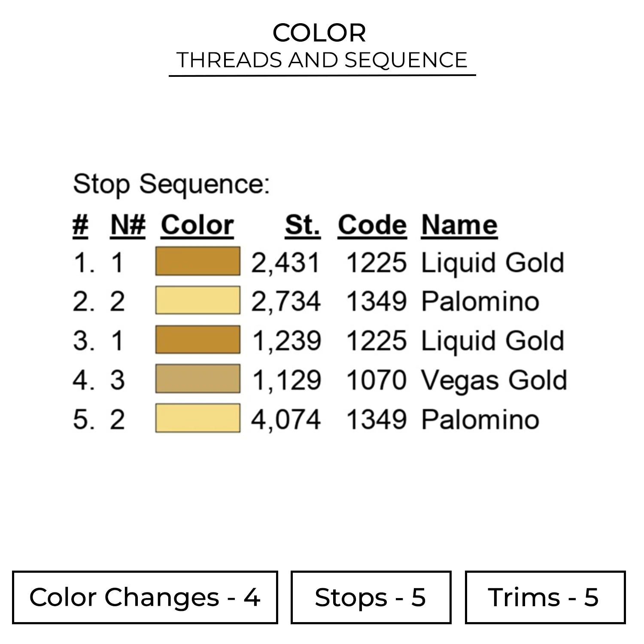Click the Stop Sequence label
The width and height of the screenshot is (644, 644).
pyautogui.click(x=171, y=185)
